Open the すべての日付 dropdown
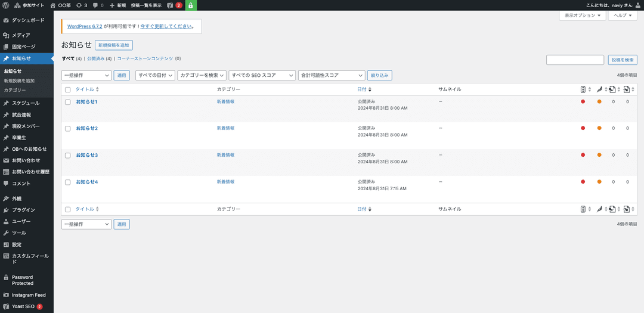 point(155,75)
